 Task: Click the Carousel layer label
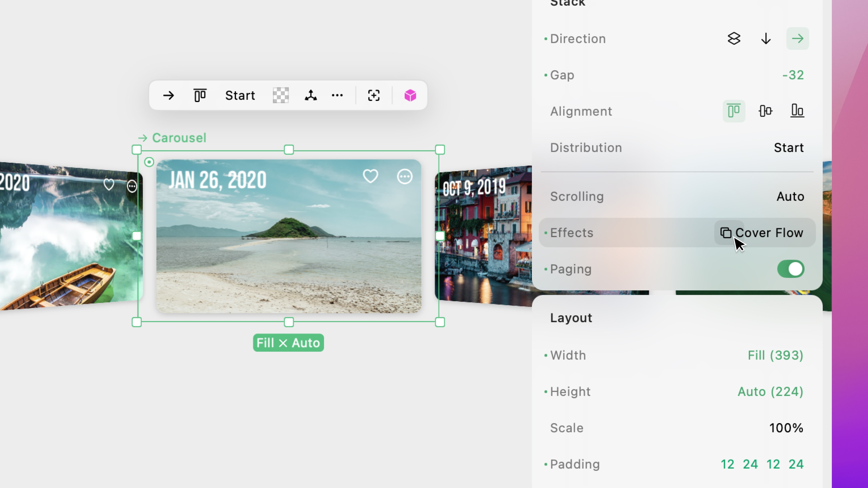click(179, 138)
